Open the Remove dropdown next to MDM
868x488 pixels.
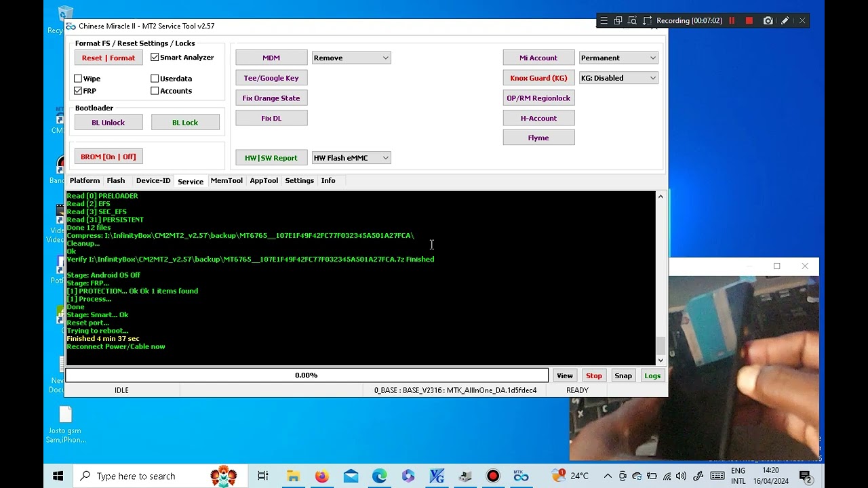pos(387,58)
